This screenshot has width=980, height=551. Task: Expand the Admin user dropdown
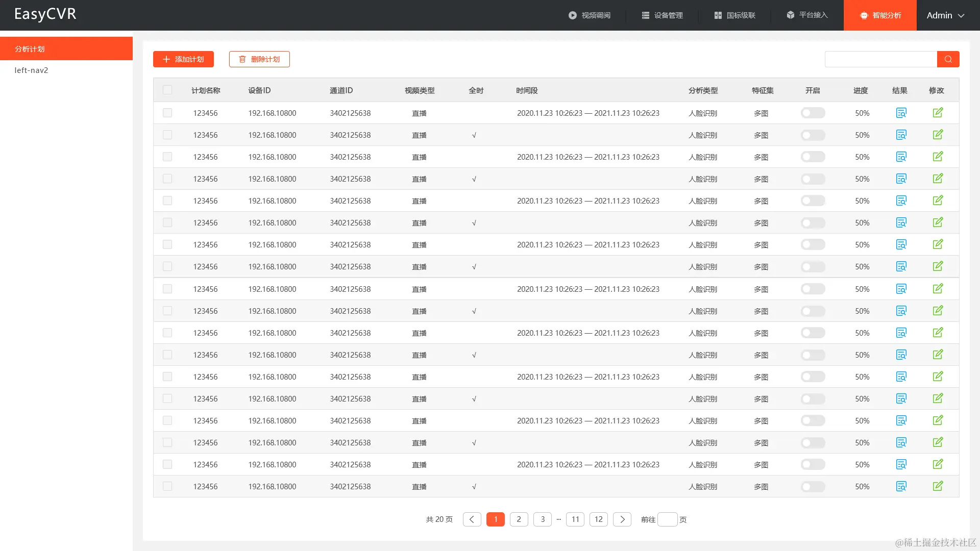(x=945, y=15)
